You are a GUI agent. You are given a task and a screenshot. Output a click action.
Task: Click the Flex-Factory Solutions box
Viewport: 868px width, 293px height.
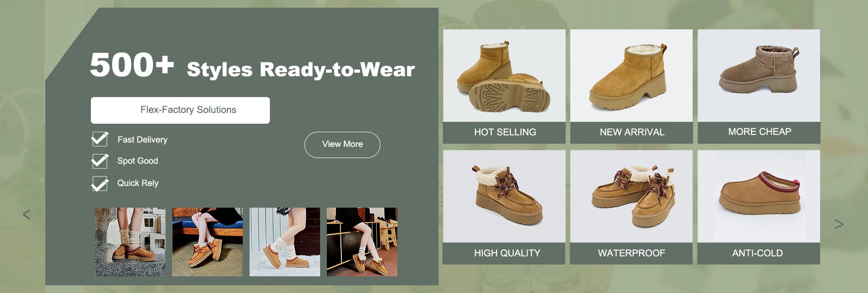(x=180, y=110)
